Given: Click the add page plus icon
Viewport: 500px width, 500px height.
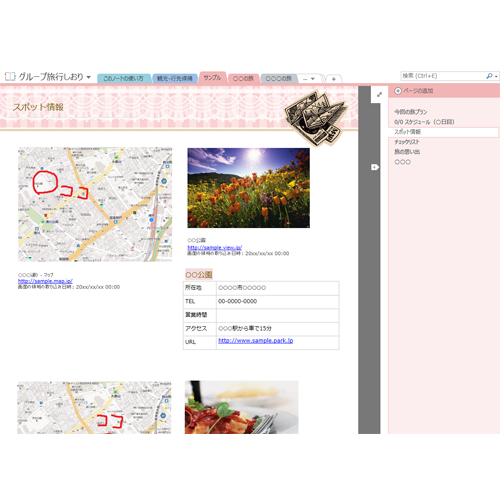Looking at the screenshot, I should [398, 91].
